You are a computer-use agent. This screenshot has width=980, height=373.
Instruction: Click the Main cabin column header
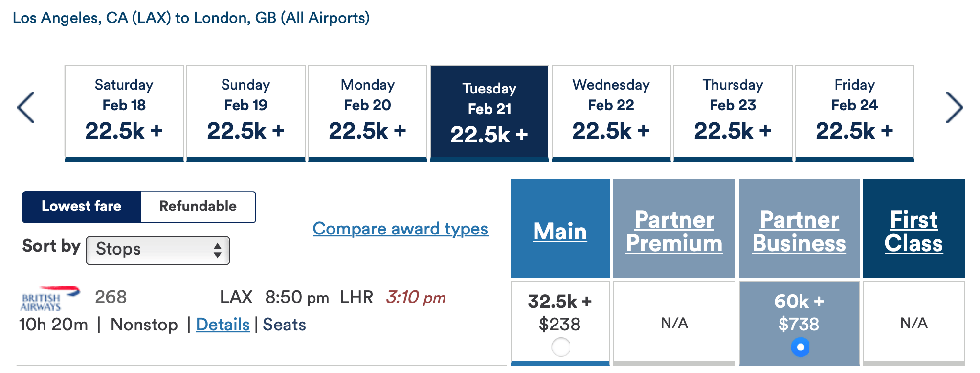pos(560,231)
